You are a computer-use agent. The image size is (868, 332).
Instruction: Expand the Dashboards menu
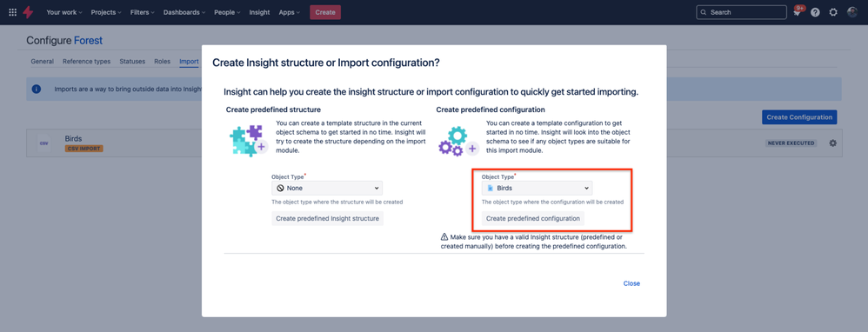(184, 12)
